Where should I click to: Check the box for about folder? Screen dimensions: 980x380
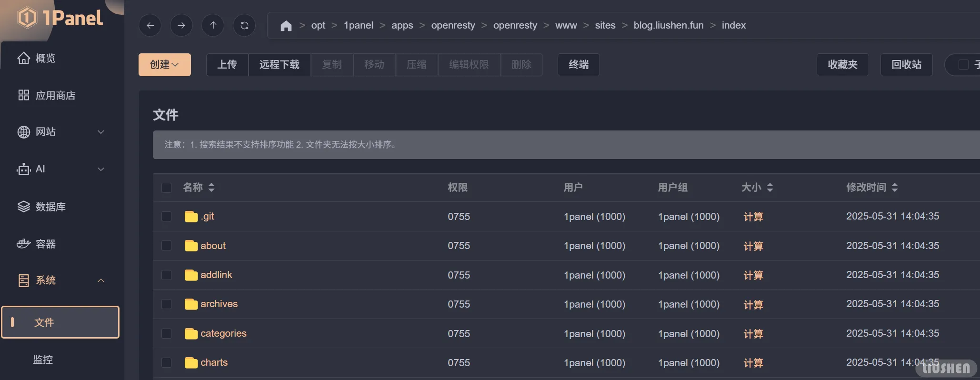tap(166, 246)
